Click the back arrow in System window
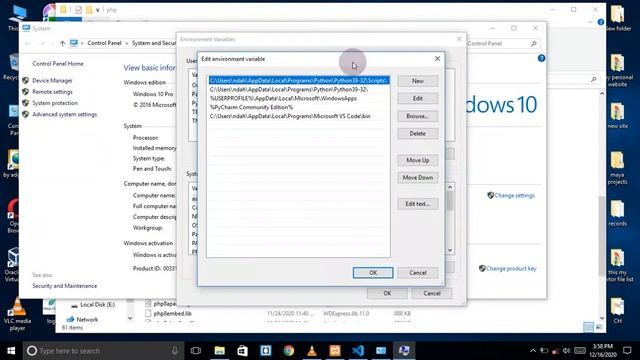Viewport: 640px width, 360px height. point(28,43)
